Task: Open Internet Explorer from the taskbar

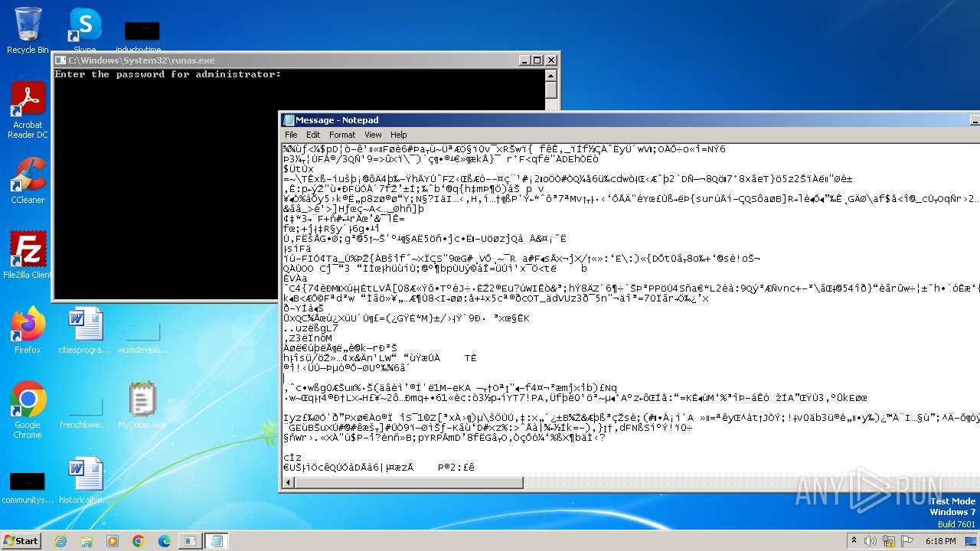Action: [60, 541]
